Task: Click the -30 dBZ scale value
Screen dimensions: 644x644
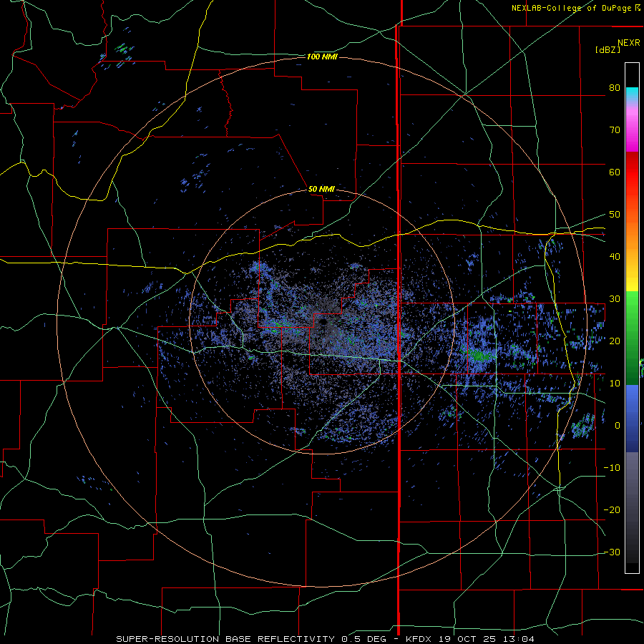Action: click(x=612, y=552)
